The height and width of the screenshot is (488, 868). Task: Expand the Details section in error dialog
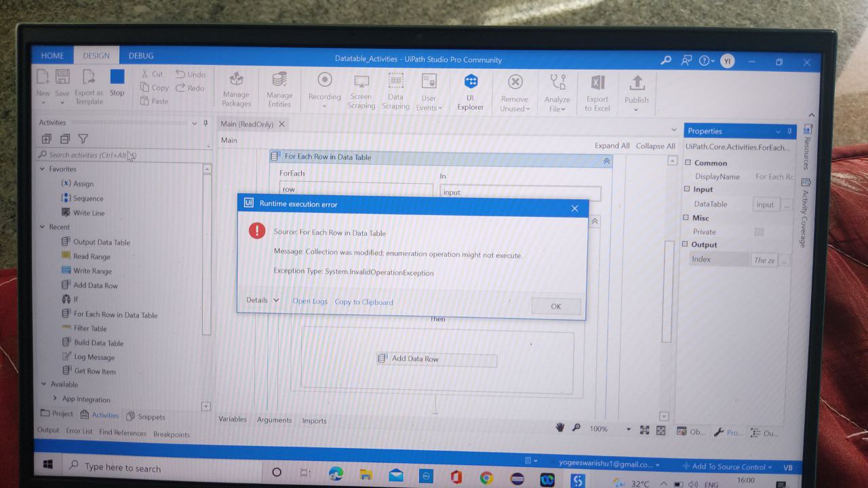[x=262, y=300]
